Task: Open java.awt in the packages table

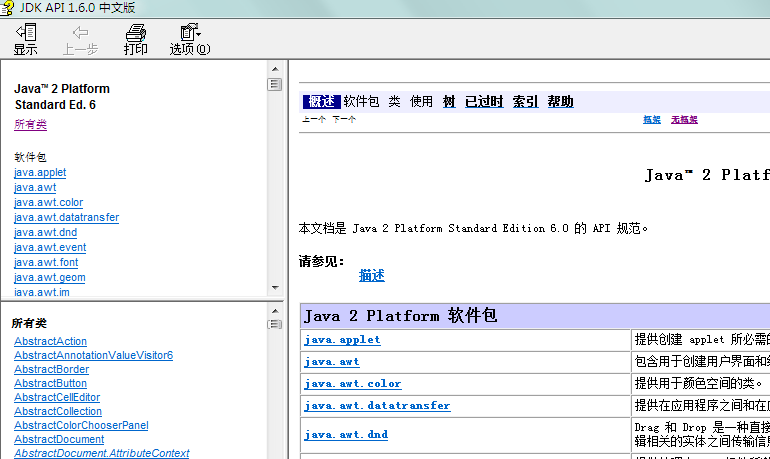Action: pos(332,362)
